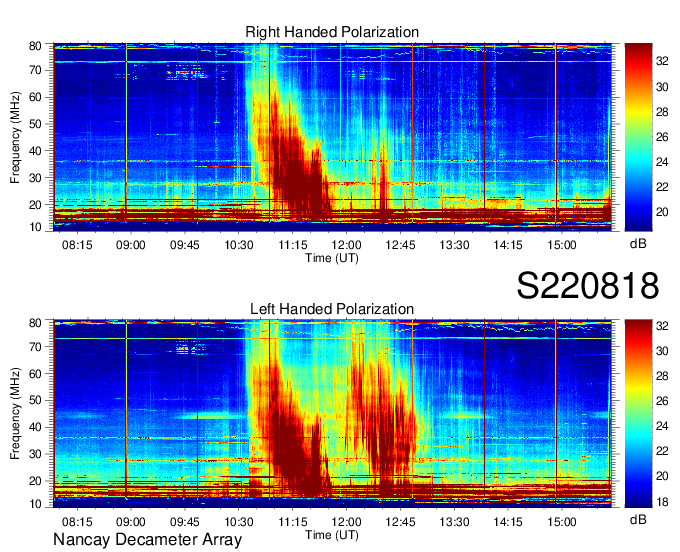680x552 pixels.
Task: Click dB unit label of Left Handed colorbar
Action: pos(638,519)
